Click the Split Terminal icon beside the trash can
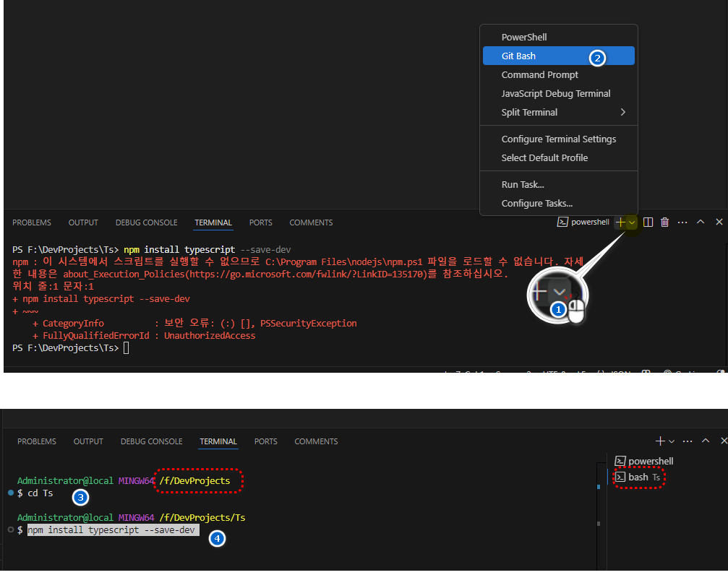Image resolution: width=728 pixels, height=575 pixels. tap(648, 222)
